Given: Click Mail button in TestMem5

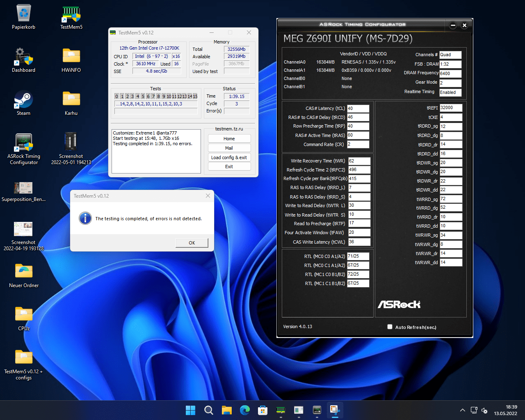Looking at the screenshot, I should coord(229,148).
